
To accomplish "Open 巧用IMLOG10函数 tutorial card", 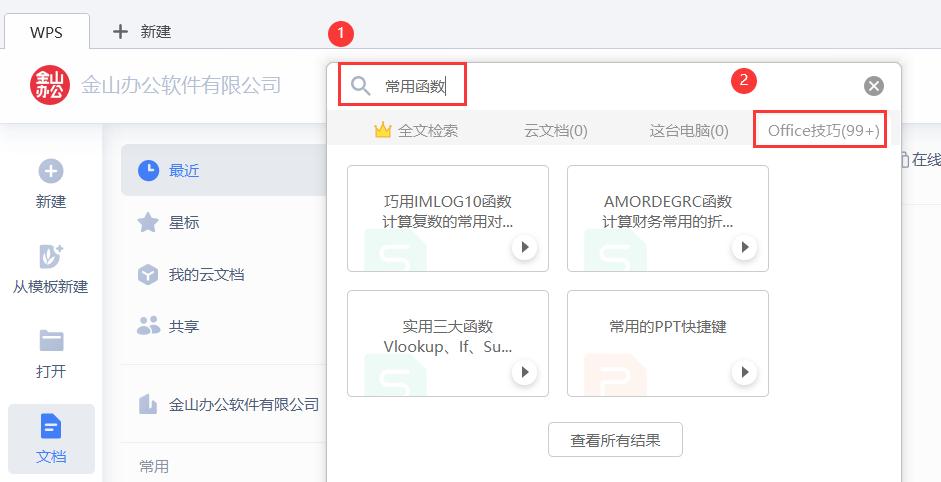I will 448,218.
